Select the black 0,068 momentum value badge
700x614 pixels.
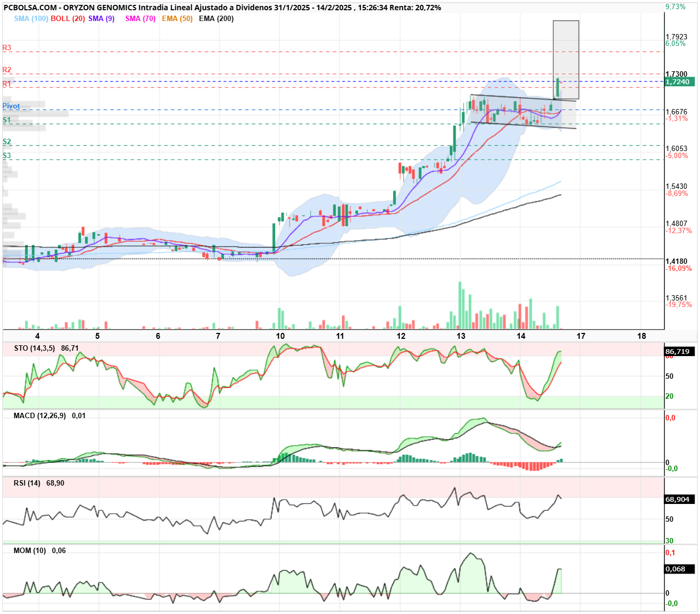(x=680, y=569)
